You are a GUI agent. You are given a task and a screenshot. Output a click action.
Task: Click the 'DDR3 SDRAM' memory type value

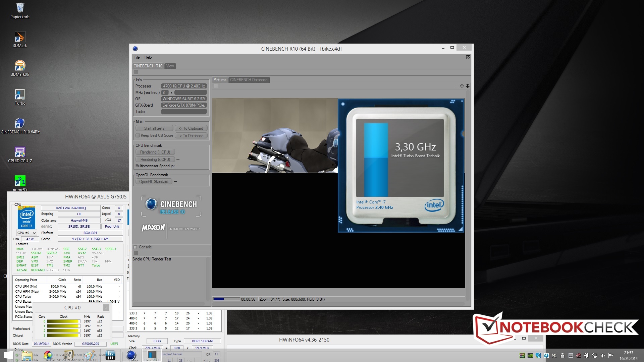(x=202, y=341)
